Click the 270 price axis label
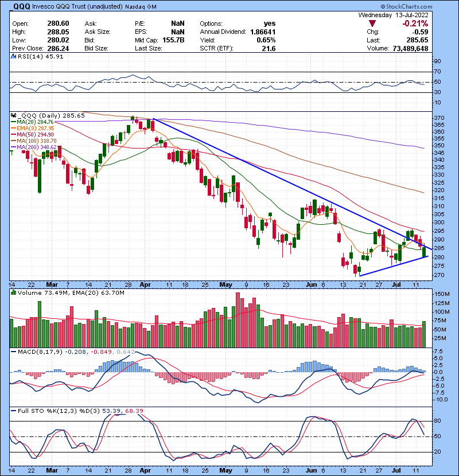 pyautogui.click(x=439, y=275)
